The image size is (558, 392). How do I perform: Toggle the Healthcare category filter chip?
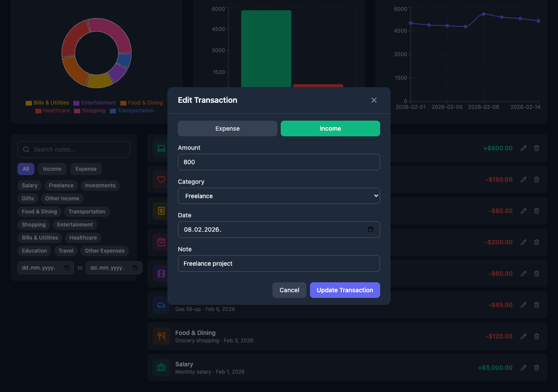click(83, 238)
